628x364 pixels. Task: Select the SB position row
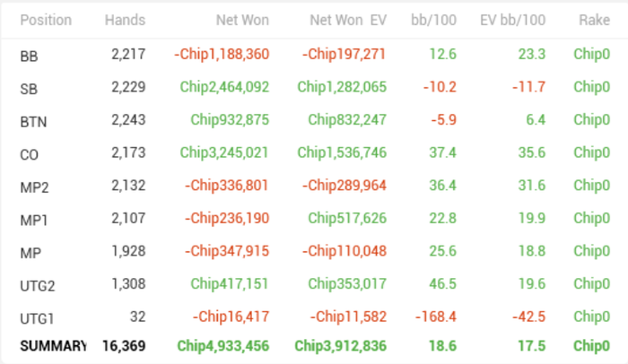coord(29,88)
